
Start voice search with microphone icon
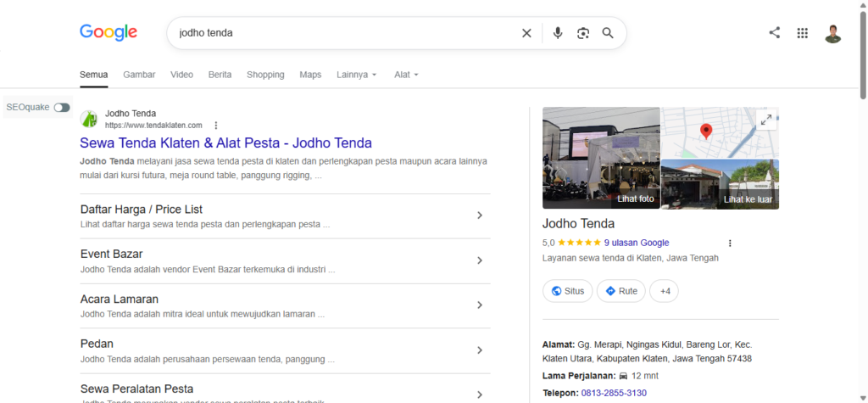[558, 33]
